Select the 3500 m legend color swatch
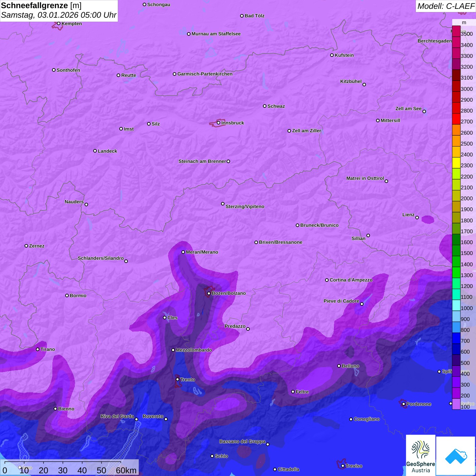Image resolution: width=476 pixels, height=476 pixels. coord(456,31)
